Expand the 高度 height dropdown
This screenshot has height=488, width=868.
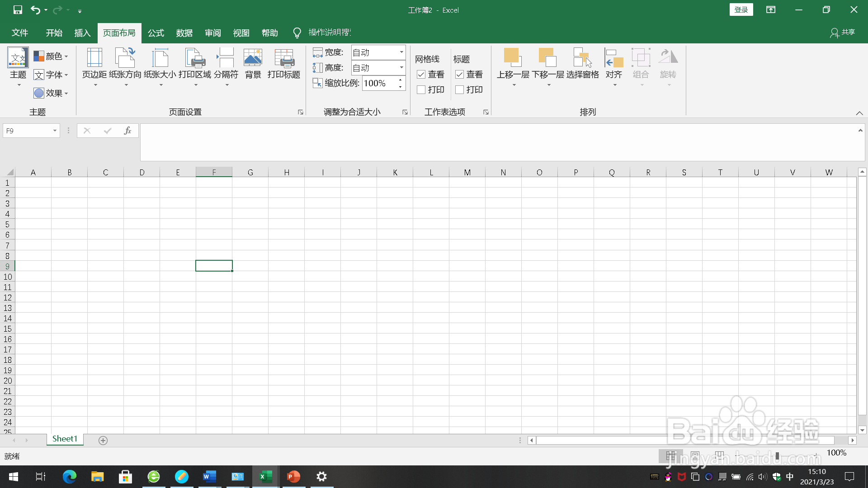coord(401,68)
